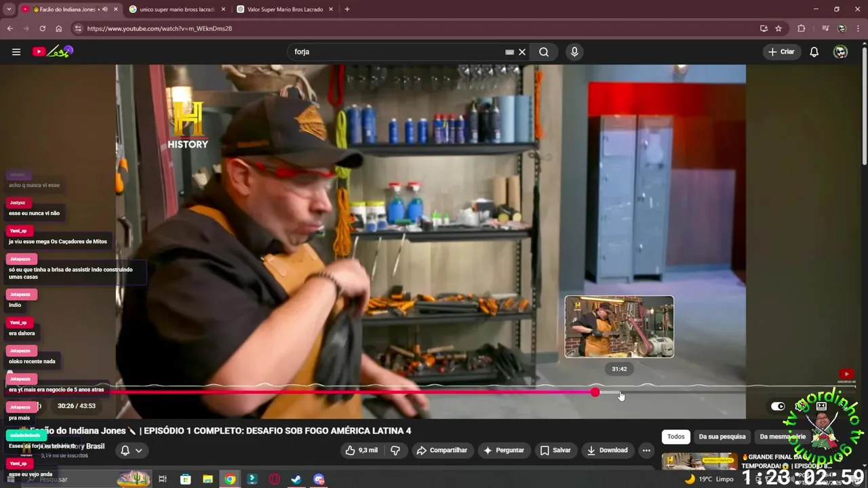This screenshot has height=488, width=868.
Task: Close the 'unico super mario bros lacrado' tab
Action: point(223,9)
